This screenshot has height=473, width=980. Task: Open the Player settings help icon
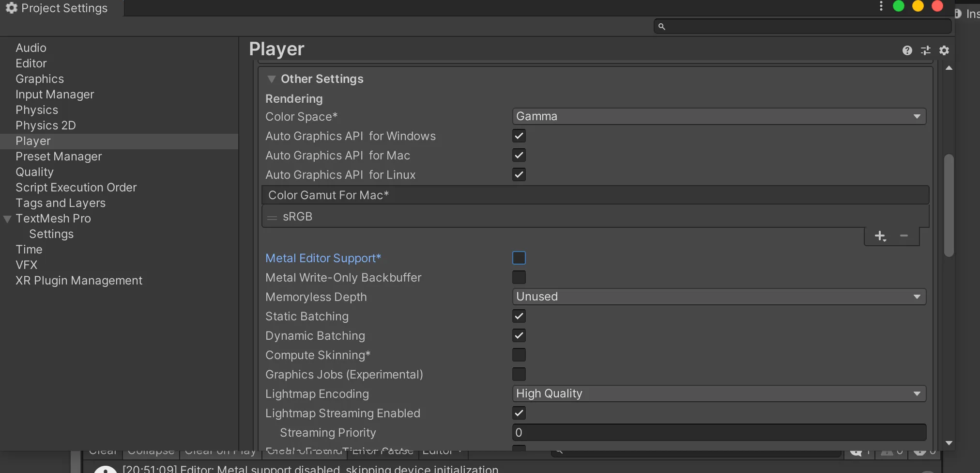pos(907,50)
